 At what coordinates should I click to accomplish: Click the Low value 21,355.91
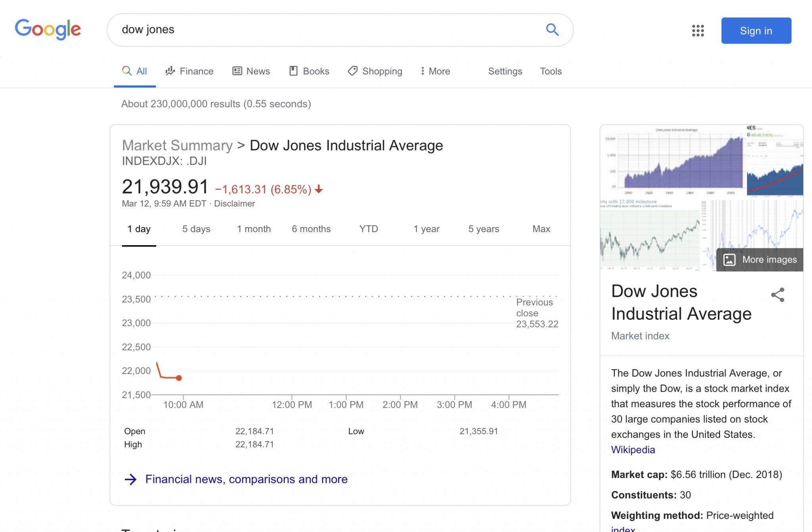[x=479, y=431]
